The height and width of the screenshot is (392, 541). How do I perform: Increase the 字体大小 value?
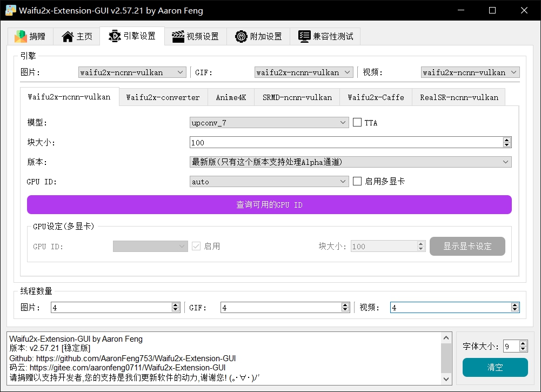(523, 343)
